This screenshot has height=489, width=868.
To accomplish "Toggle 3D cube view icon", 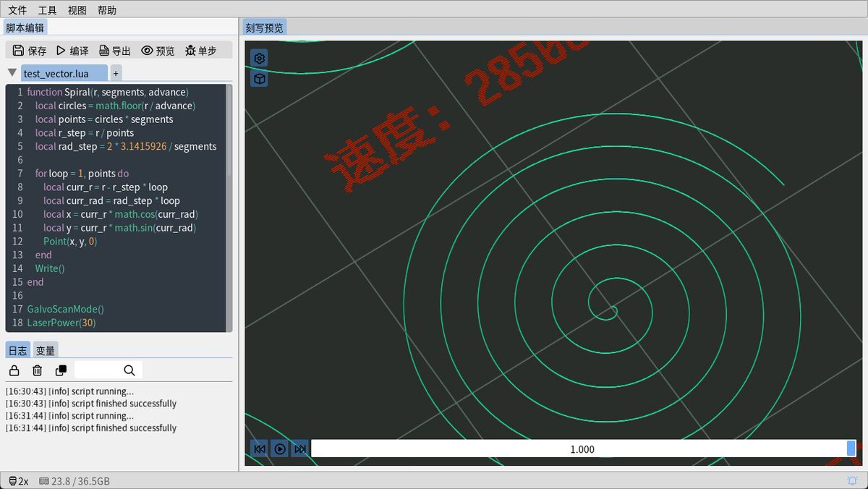I will point(259,78).
